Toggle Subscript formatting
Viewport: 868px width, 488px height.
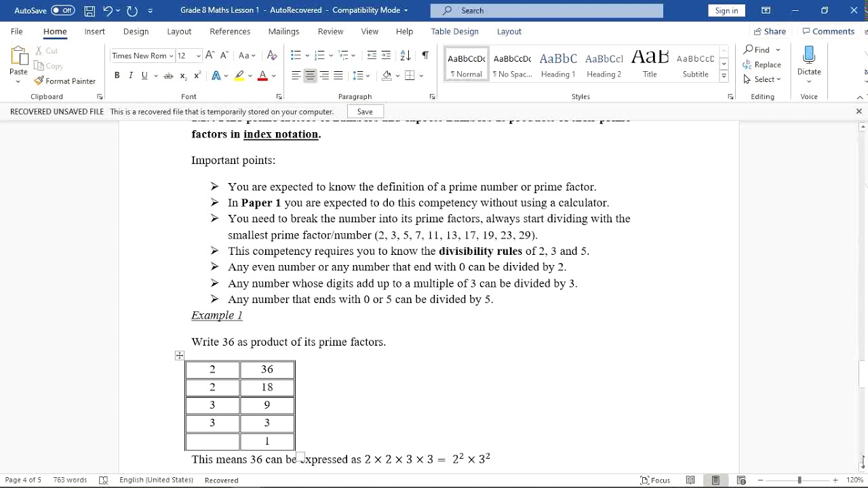point(183,75)
